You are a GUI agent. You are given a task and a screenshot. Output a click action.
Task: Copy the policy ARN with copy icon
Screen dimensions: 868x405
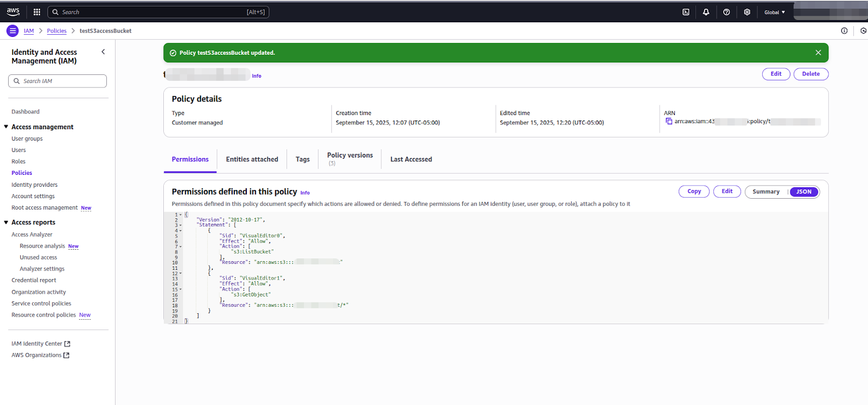[x=669, y=122]
